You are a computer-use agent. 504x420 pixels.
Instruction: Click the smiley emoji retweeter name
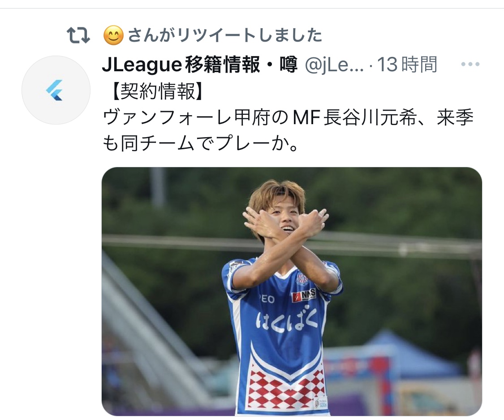pyautogui.click(x=113, y=35)
